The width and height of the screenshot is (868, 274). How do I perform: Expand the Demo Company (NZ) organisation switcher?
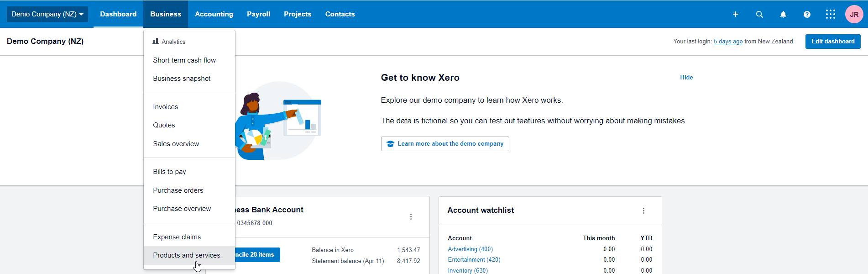(x=47, y=14)
